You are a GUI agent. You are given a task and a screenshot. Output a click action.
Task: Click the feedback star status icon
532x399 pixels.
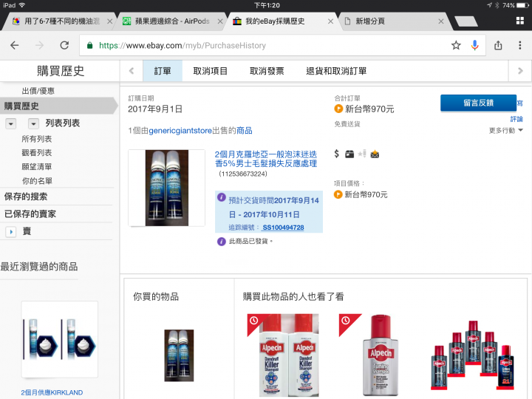click(x=362, y=154)
